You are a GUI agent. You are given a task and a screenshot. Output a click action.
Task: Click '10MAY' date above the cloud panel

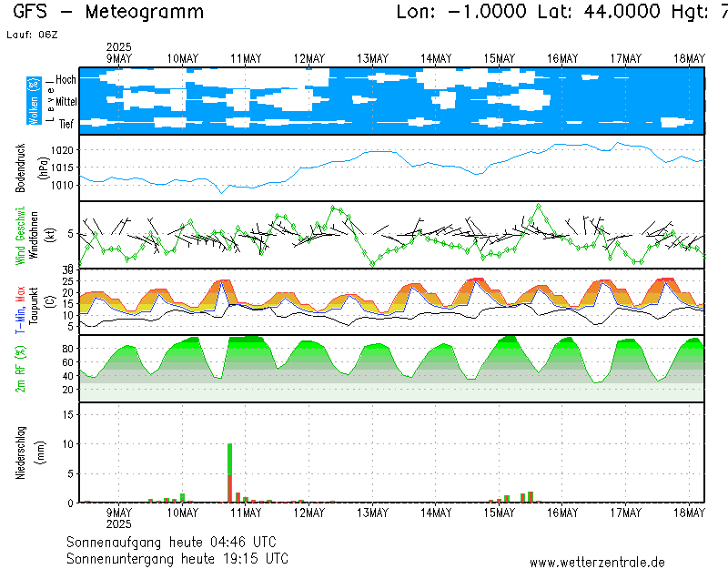[183, 59]
